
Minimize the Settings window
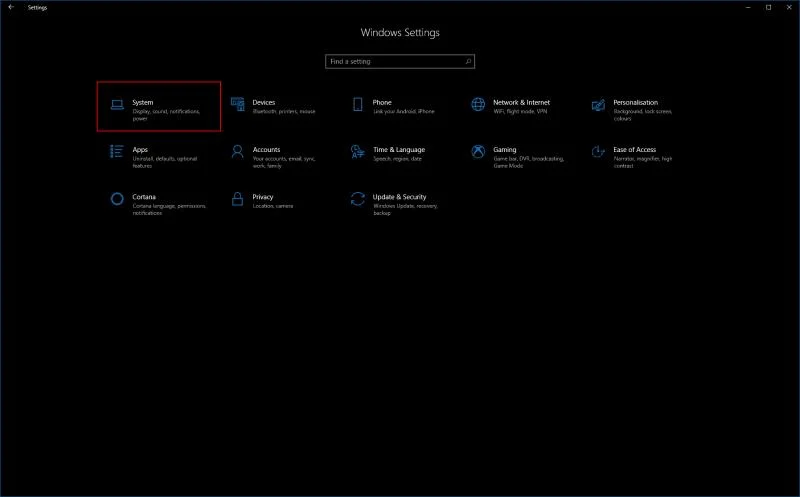pyautogui.click(x=748, y=7)
